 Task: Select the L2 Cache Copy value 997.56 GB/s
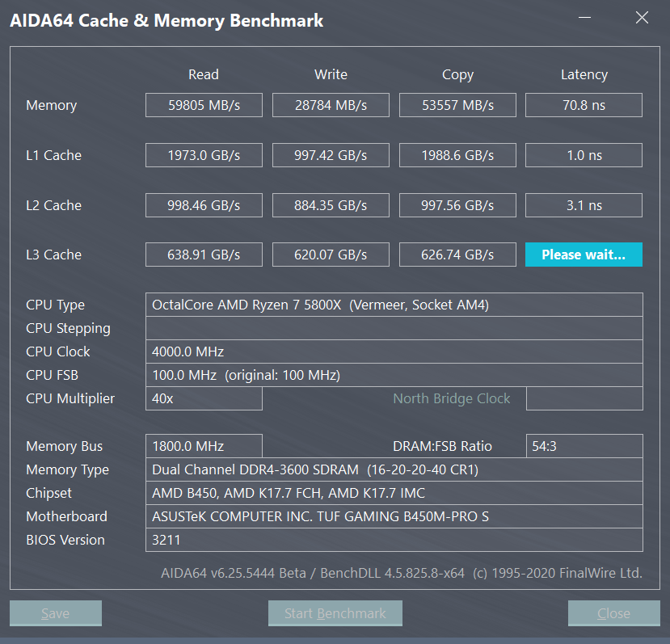tap(457, 205)
